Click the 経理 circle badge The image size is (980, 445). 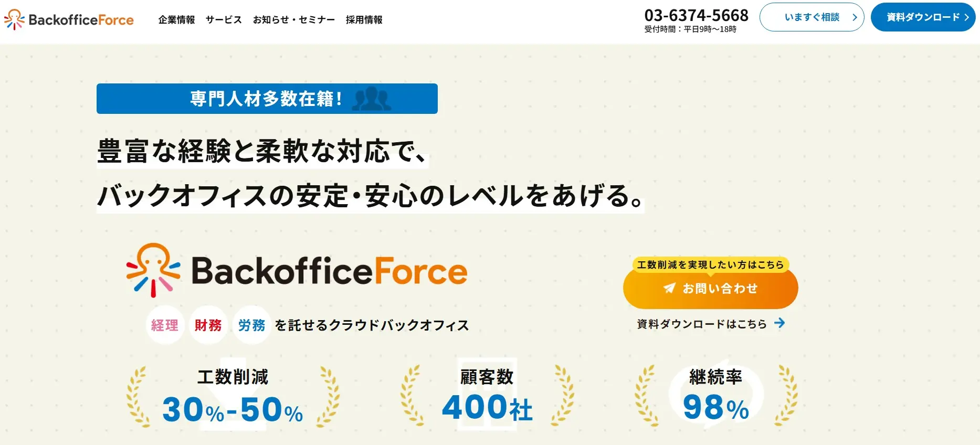pyautogui.click(x=165, y=325)
